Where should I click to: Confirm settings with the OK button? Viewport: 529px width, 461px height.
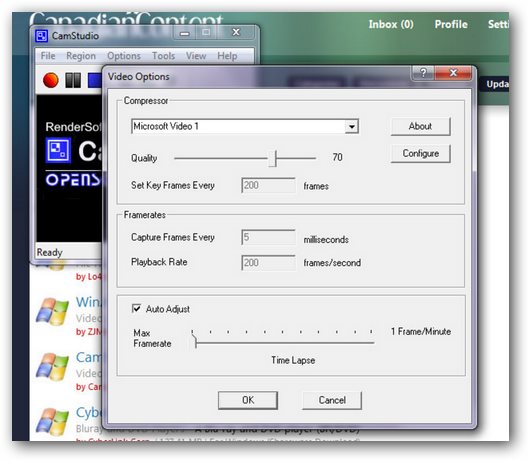tap(248, 400)
